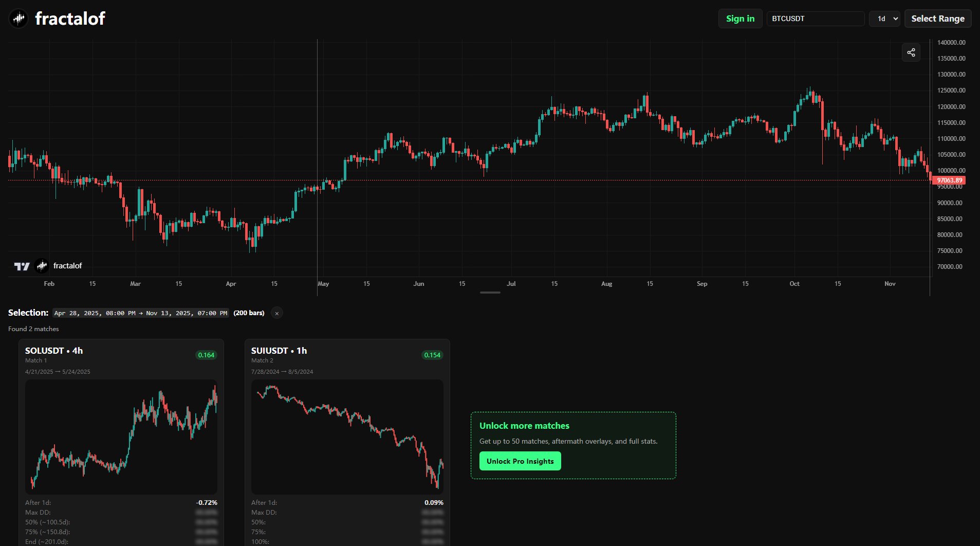Click the Sign in button
The width and height of the screenshot is (980, 546).
740,18
